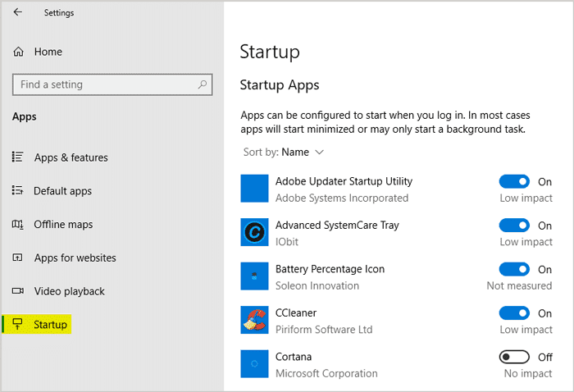Image resolution: width=574 pixels, height=392 pixels.
Task: Focus the Find a setting box
Action: 112,84
